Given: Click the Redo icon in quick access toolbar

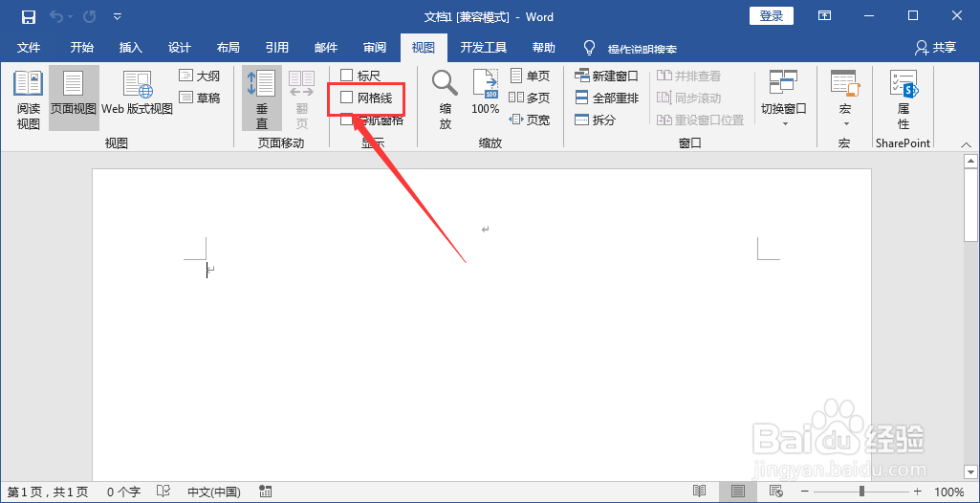Looking at the screenshot, I should pyautogui.click(x=89, y=17).
